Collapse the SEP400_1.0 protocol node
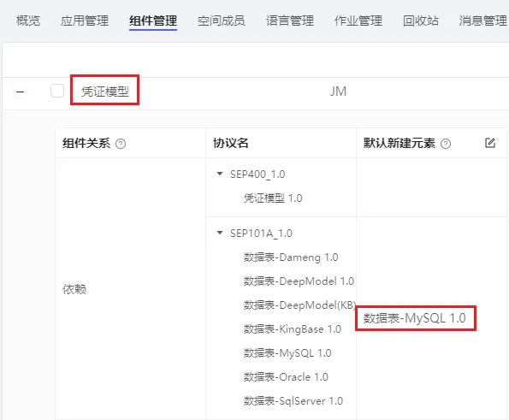This screenshot has height=420, width=509. (x=220, y=174)
